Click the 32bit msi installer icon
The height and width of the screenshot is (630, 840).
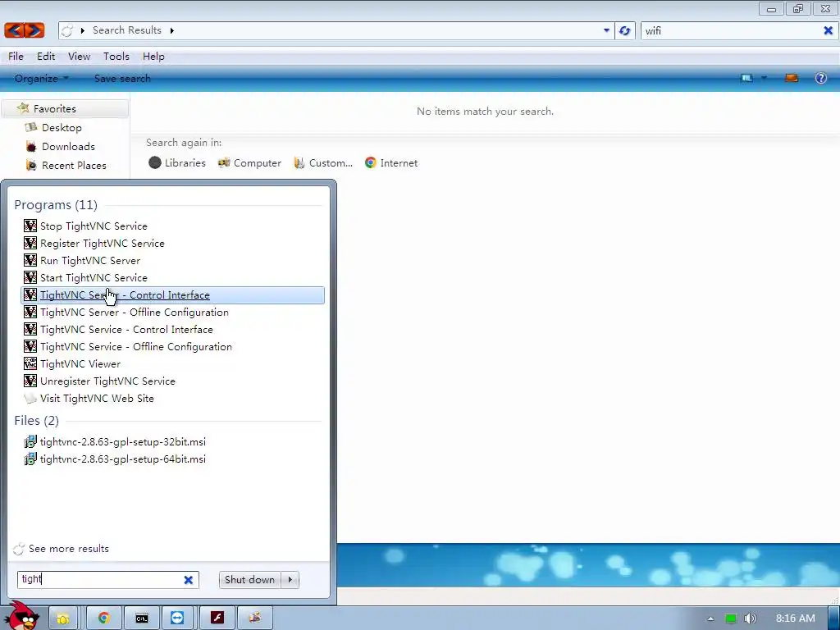click(x=30, y=442)
